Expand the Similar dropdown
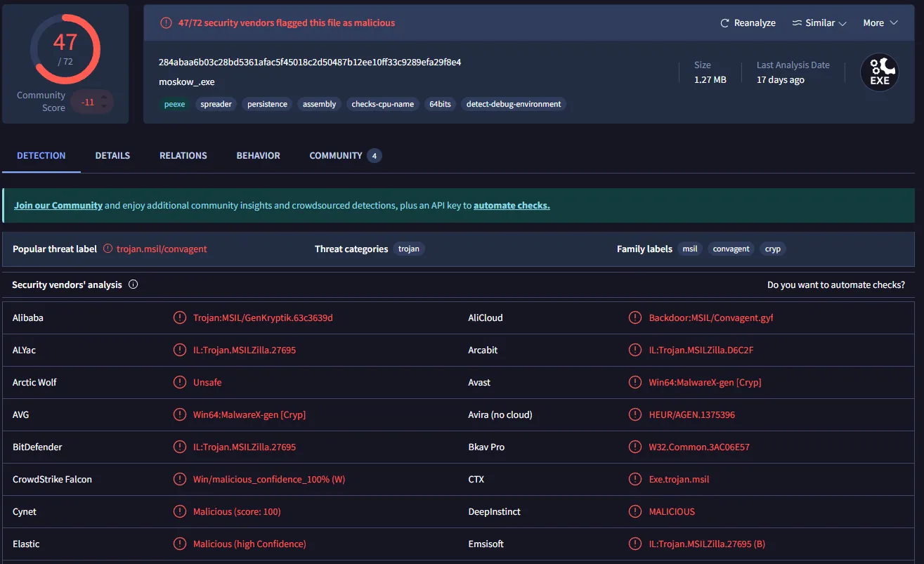The width and height of the screenshot is (924, 564). click(819, 23)
